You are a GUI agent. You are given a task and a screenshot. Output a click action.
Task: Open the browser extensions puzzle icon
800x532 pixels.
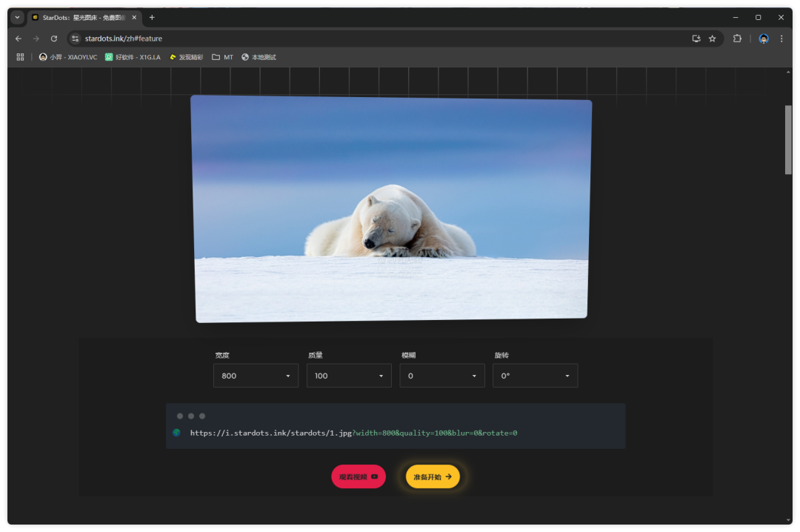(737, 39)
